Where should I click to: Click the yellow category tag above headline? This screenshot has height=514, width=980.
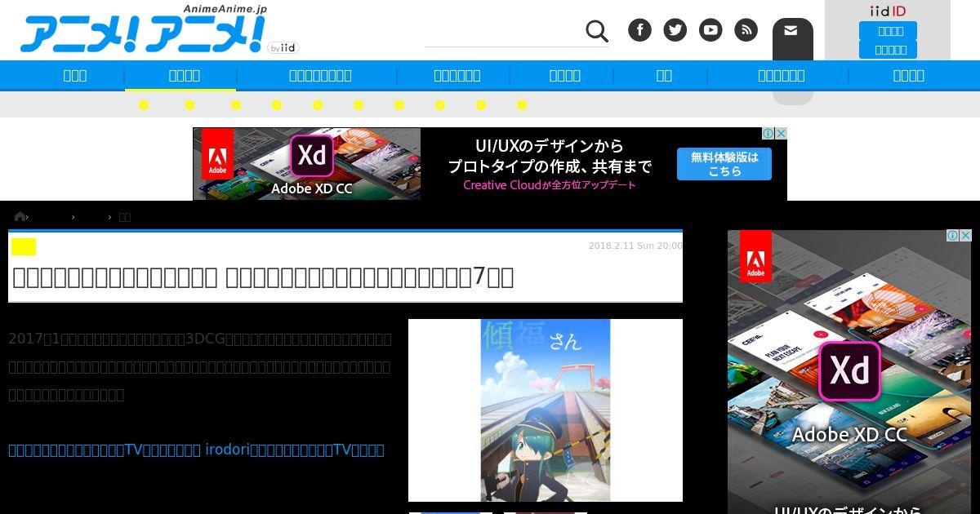coord(24,246)
